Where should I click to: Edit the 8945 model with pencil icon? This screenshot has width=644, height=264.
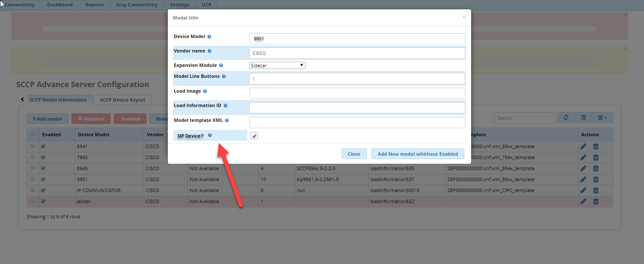point(583,168)
